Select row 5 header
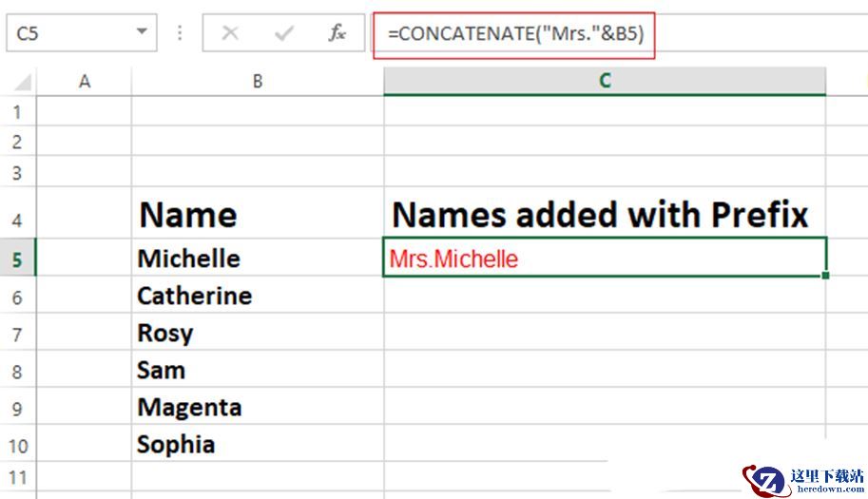Screen dimensions: 868x499 [18, 259]
